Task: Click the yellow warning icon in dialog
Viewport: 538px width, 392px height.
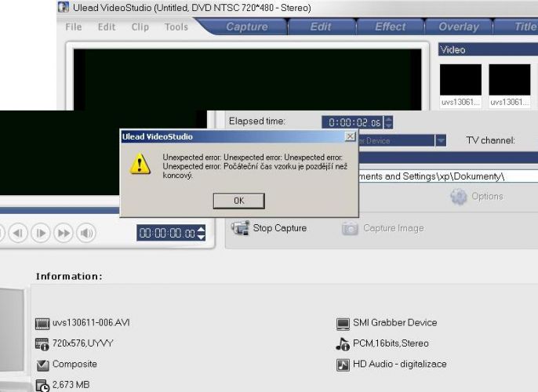Action: click(x=140, y=164)
